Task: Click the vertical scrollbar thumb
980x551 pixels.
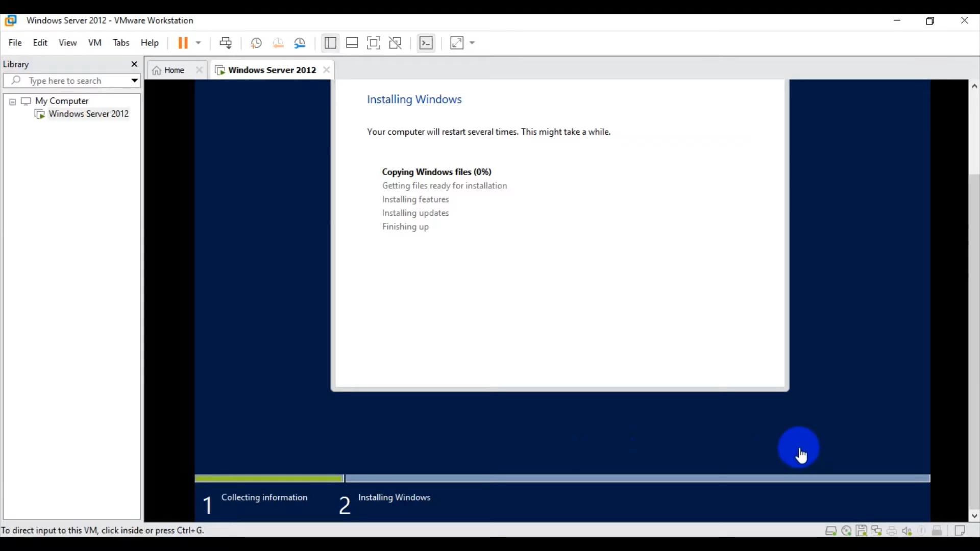Action: pyautogui.click(x=974, y=342)
